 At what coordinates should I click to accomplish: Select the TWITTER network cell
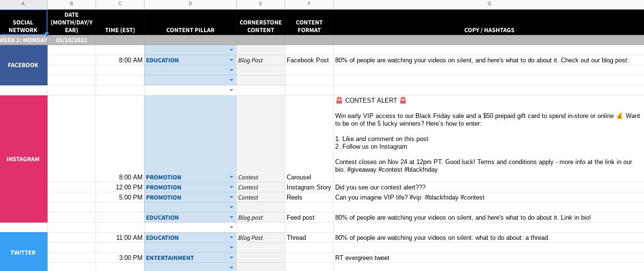tap(23, 252)
